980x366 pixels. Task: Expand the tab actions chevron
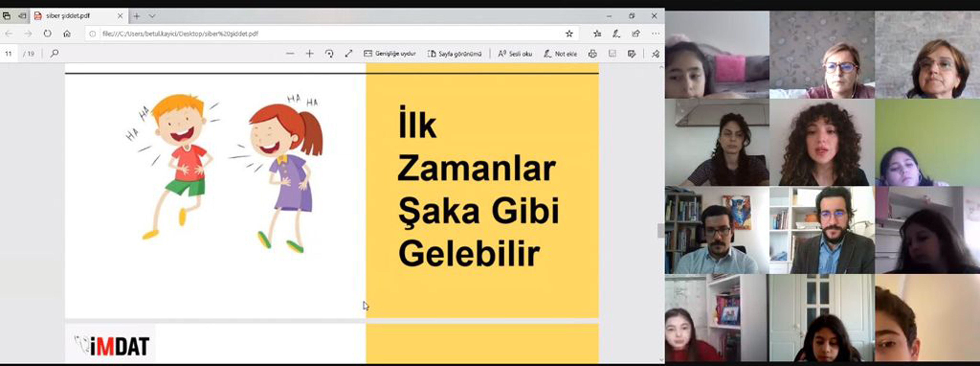click(x=153, y=16)
